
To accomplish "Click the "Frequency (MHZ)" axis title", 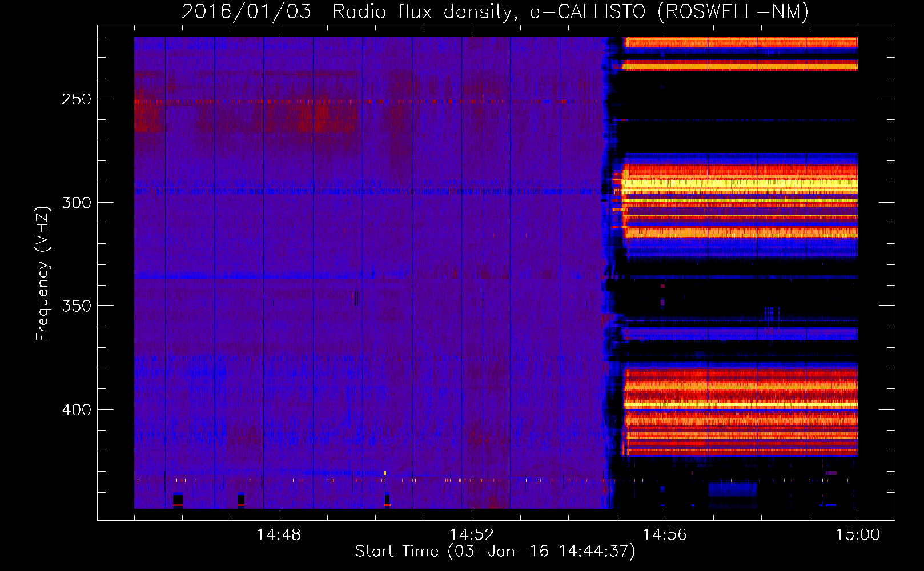I will coord(43,274).
